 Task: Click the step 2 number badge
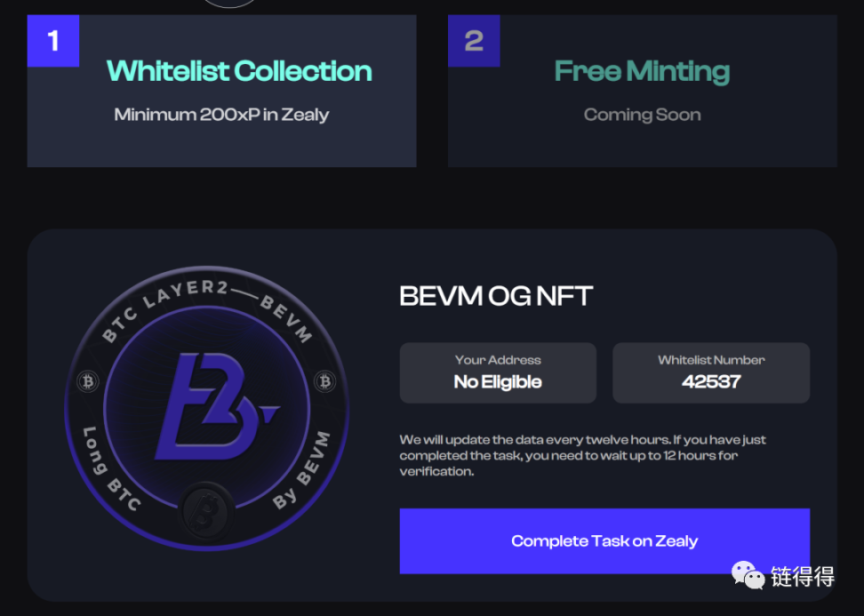coord(474,41)
